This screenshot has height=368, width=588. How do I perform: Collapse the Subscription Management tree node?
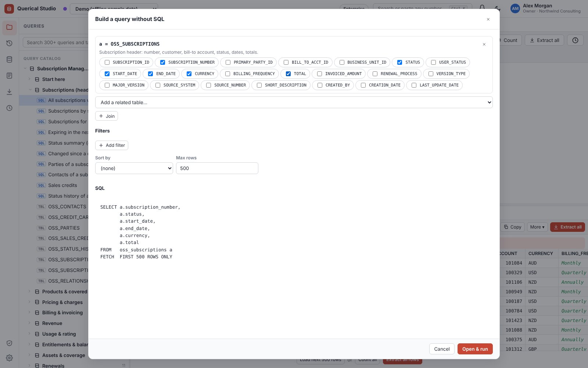[x=25, y=69]
